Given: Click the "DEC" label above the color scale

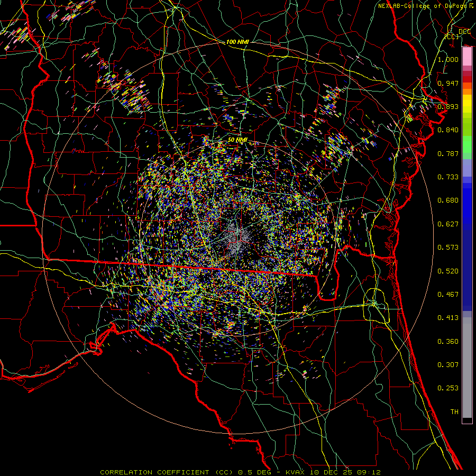Looking at the screenshot, I should (x=464, y=32).
